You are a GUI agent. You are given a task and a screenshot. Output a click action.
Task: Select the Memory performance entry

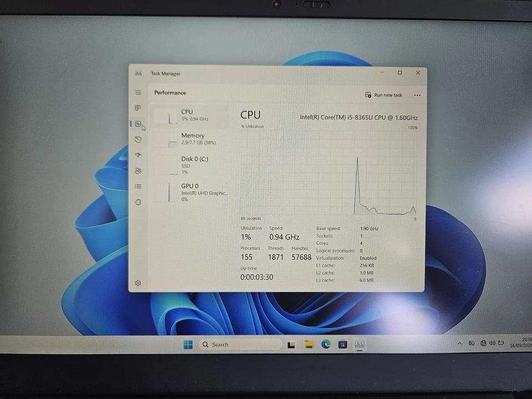click(191, 139)
